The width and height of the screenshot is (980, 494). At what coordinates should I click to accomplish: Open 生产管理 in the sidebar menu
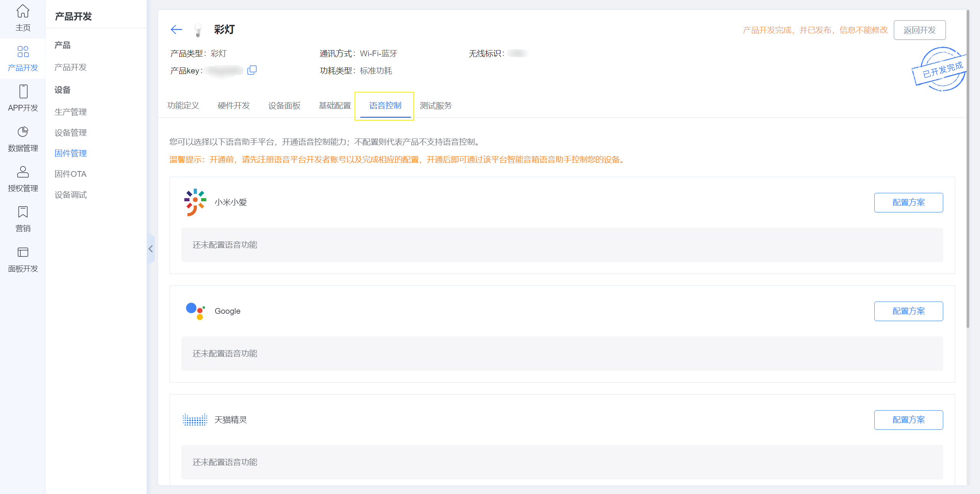click(x=70, y=112)
